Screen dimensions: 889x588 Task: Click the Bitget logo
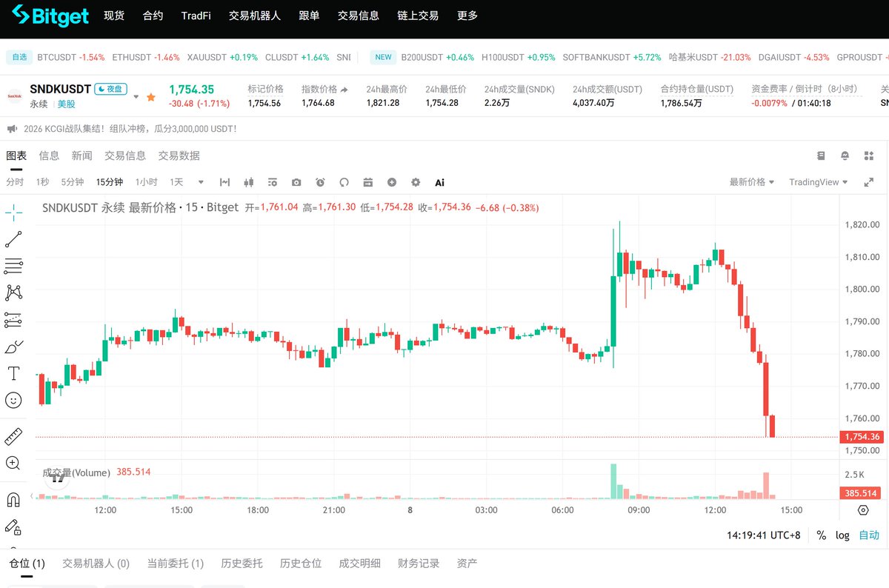coord(50,16)
